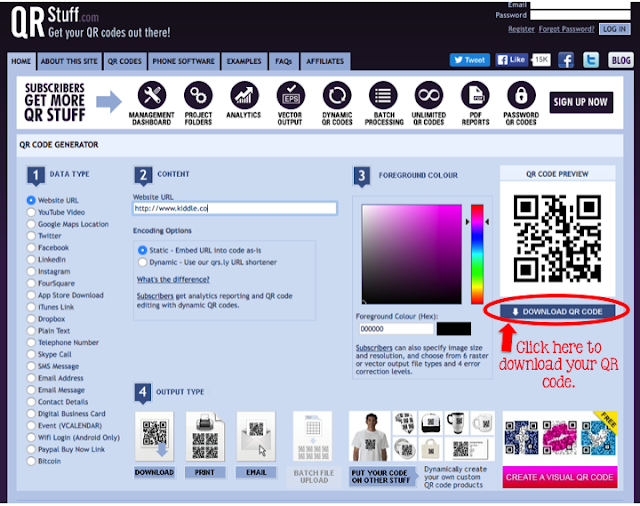Choose the Email output type icon
640x506 pixels.
pyautogui.click(x=256, y=436)
